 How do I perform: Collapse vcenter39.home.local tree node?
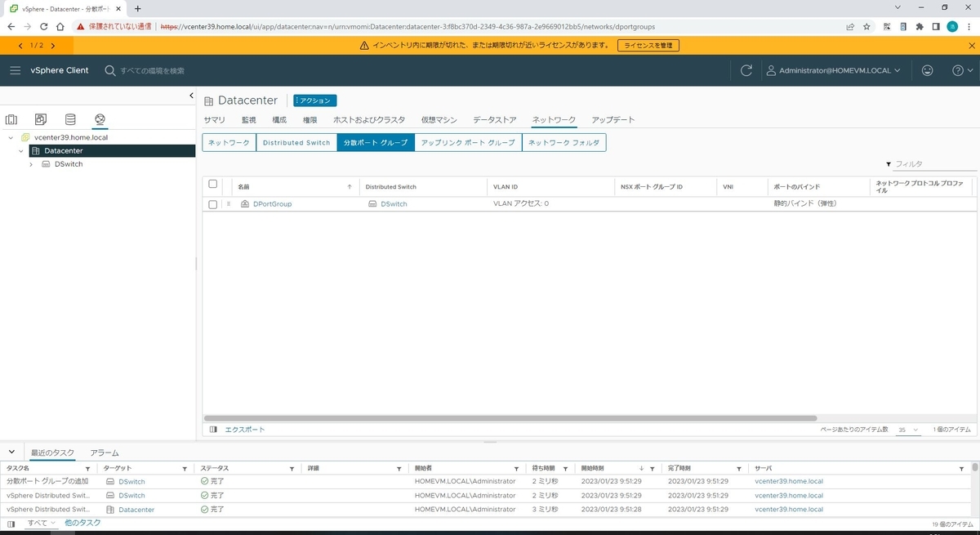coord(11,138)
